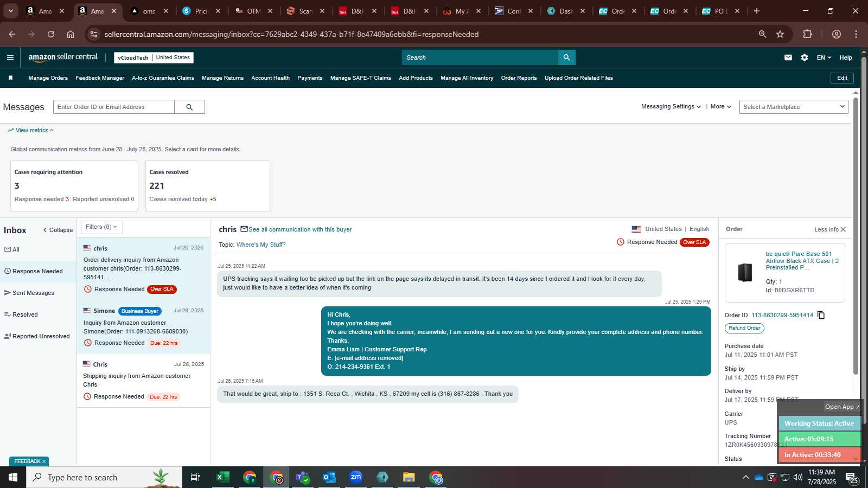Open the settings gear icon
Image resolution: width=868 pixels, height=488 pixels.
point(805,57)
